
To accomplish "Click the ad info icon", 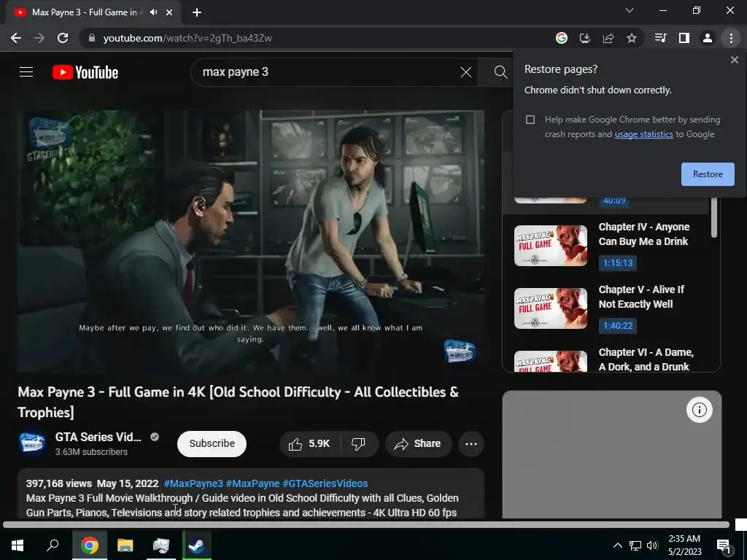I will pos(700,410).
